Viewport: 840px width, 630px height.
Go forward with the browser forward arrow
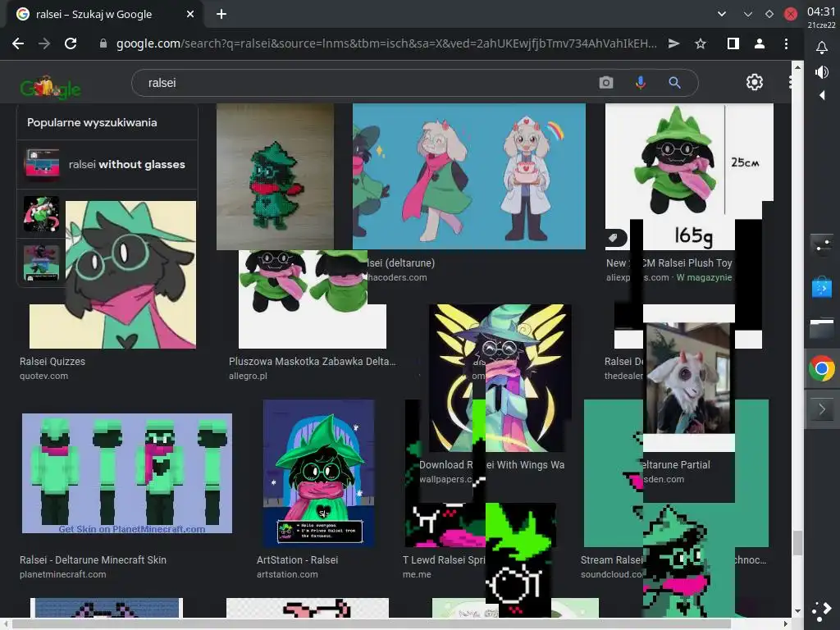[44, 44]
